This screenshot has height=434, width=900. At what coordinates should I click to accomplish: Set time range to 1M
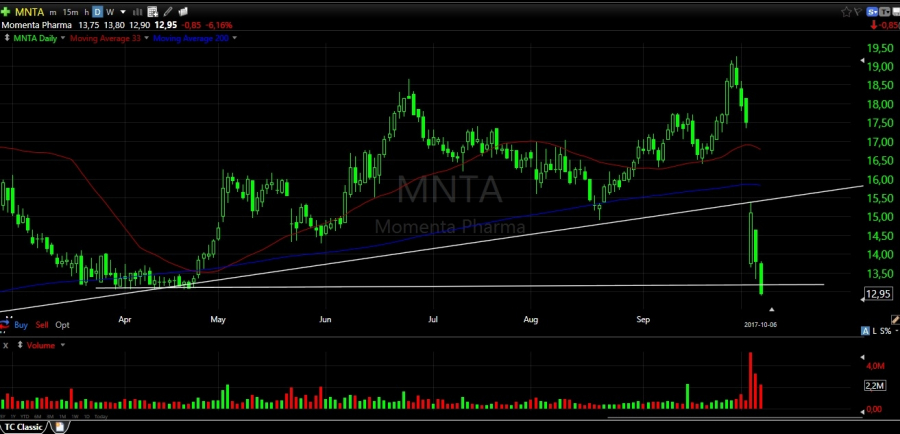click(63, 416)
